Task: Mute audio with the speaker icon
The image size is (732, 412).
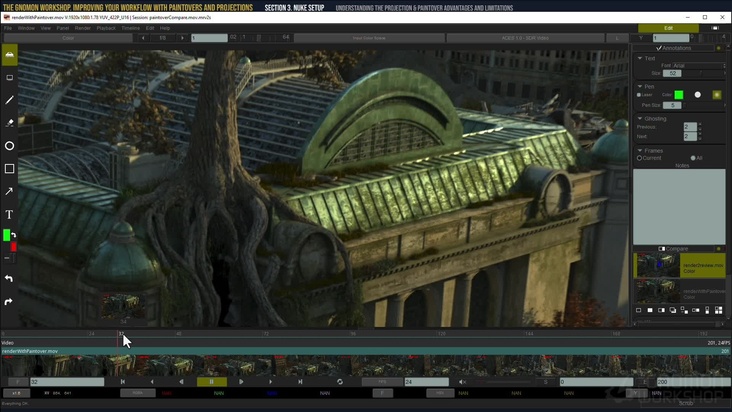Action: pyautogui.click(x=462, y=382)
